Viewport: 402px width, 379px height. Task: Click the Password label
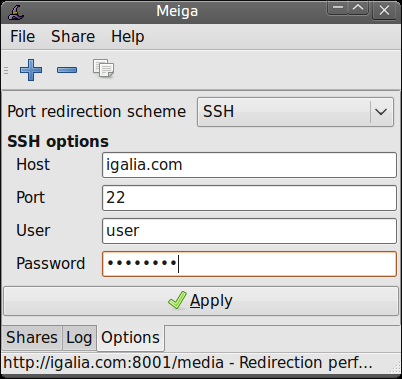click(51, 264)
